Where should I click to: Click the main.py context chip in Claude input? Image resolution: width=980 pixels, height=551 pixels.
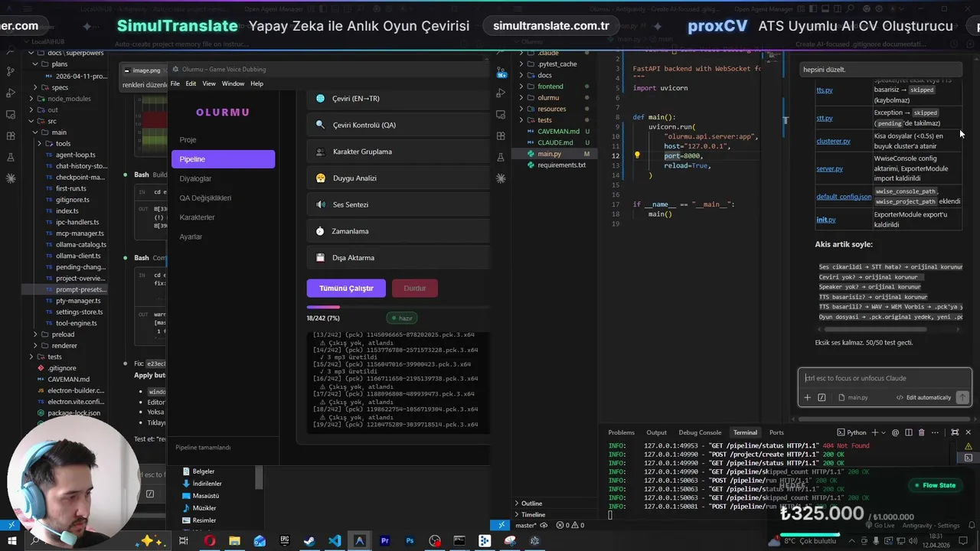(x=853, y=397)
